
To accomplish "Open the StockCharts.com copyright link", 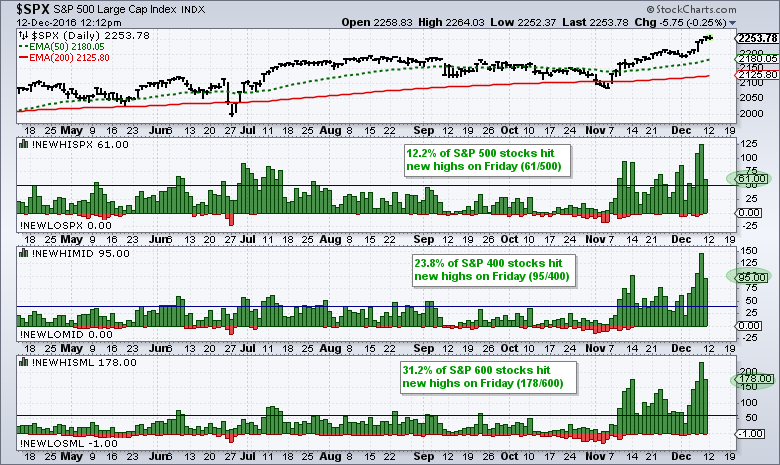I will pos(692,9).
